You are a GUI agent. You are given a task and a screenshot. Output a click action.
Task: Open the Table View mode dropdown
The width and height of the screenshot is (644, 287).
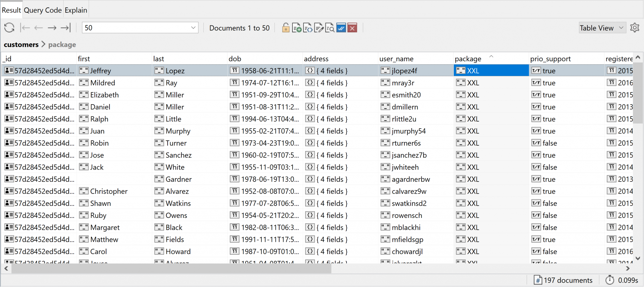(x=602, y=28)
